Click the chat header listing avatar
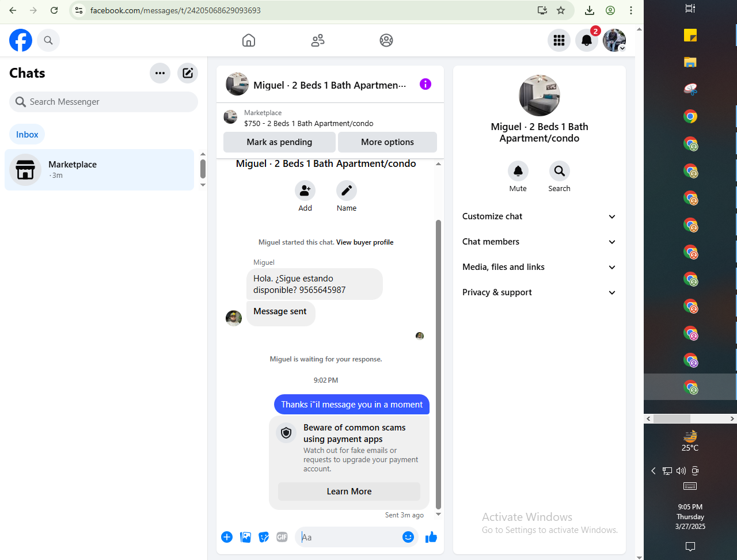 237,84
